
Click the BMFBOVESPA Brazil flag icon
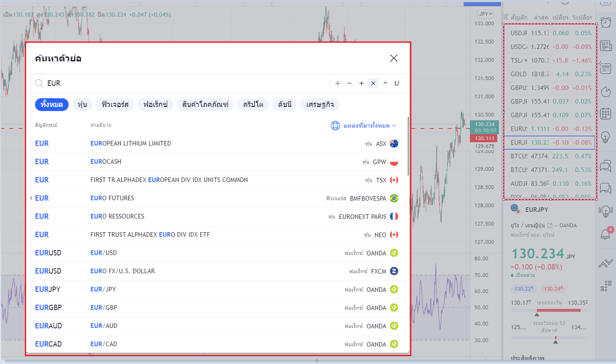tap(394, 198)
